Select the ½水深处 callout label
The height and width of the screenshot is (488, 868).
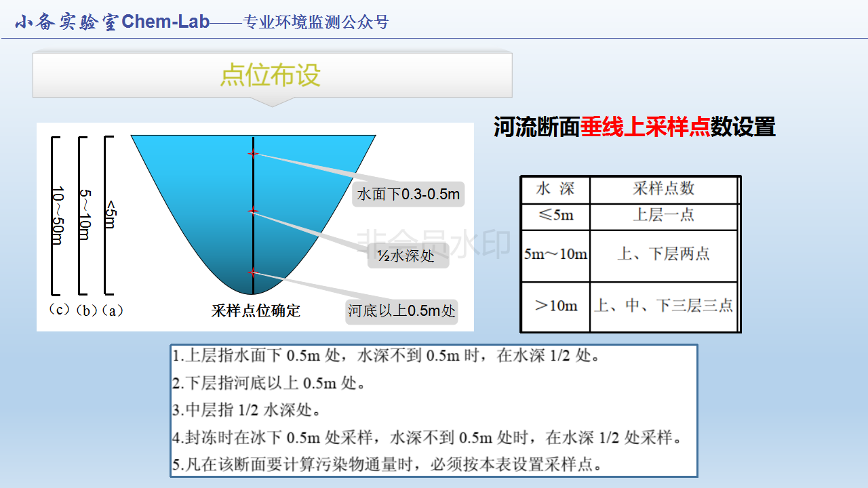[408, 256]
